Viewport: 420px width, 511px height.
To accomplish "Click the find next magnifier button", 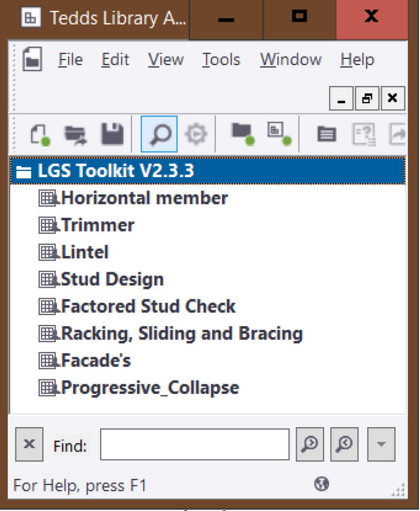I will coord(310,445).
